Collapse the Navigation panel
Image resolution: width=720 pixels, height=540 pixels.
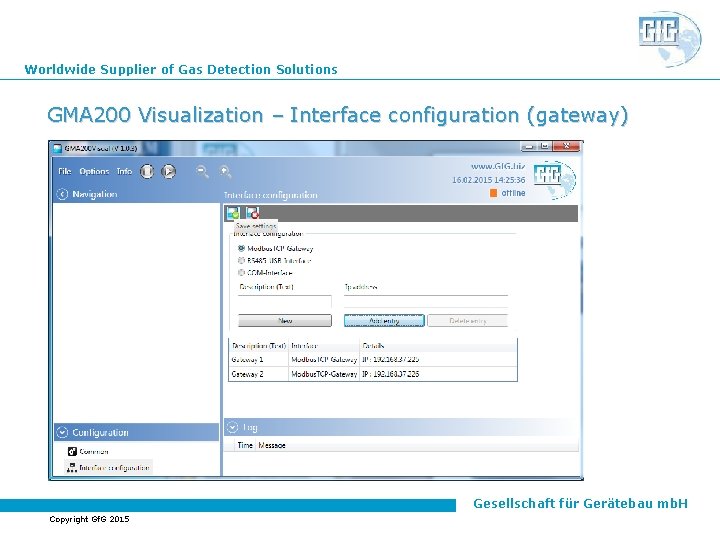click(62, 194)
